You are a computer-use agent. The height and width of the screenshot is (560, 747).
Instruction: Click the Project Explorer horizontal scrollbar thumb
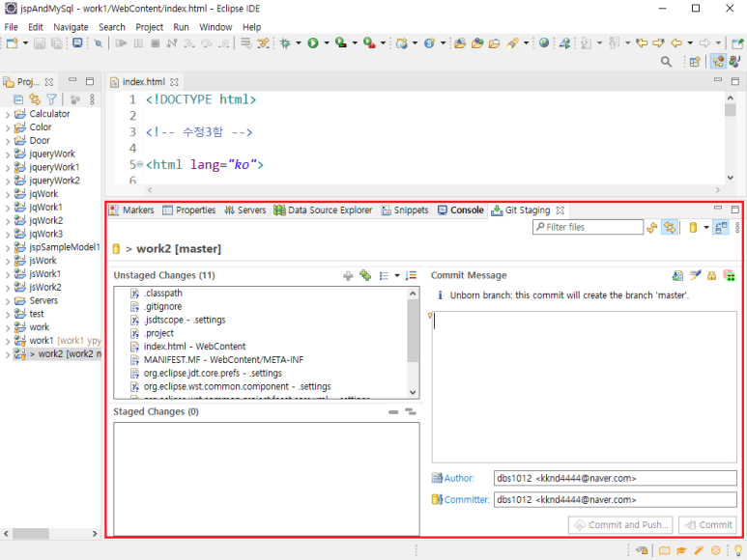(x=31, y=533)
